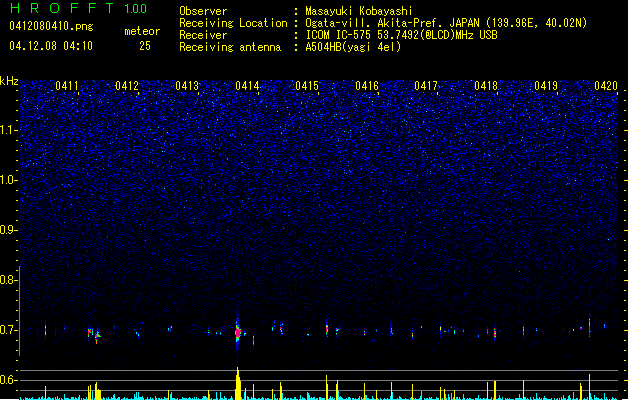Click the 0415 time marker
Screen dimensions: 629x400
[x=307, y=86]
